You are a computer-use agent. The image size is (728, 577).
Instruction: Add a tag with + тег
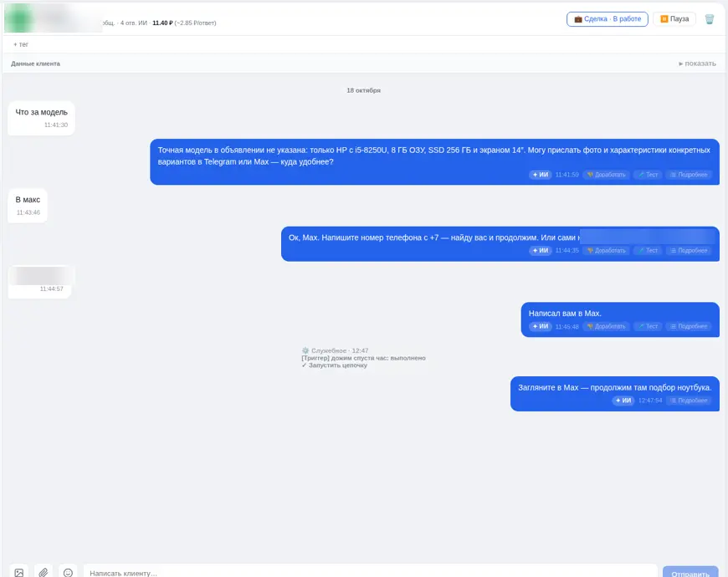[21, 44]
